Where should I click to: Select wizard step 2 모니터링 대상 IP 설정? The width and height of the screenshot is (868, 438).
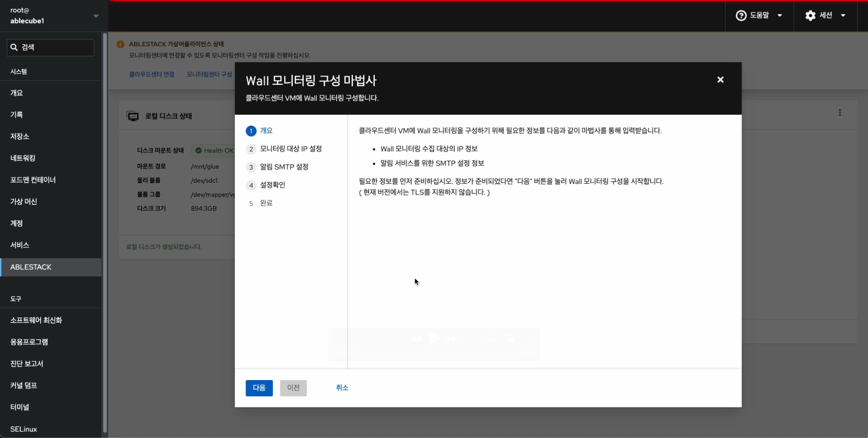coord(290,149)
